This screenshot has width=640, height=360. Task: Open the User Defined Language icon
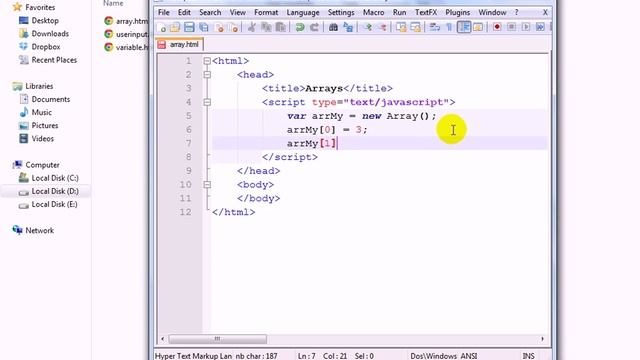pyautogui.click(x=478, y=27)
